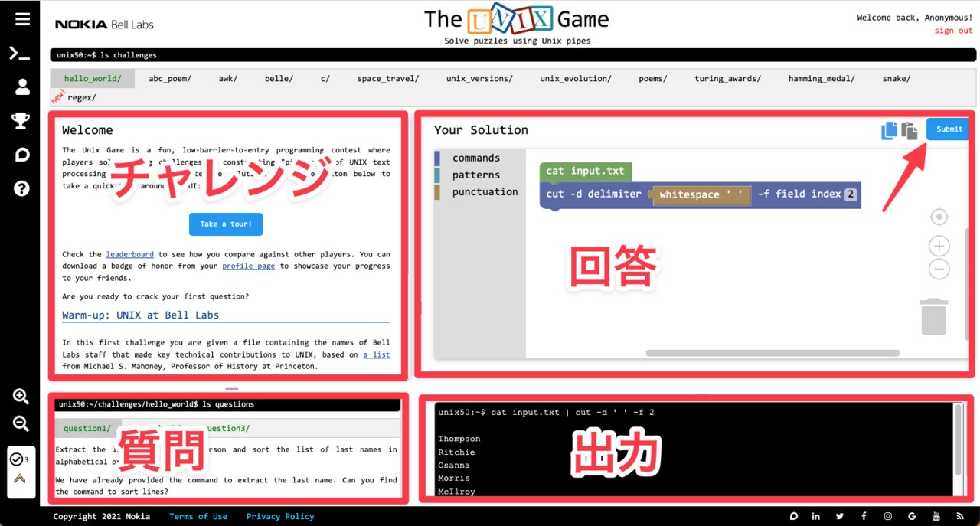
Task: Open the YouTube icon in the footer
Action: tap(935, 516)
